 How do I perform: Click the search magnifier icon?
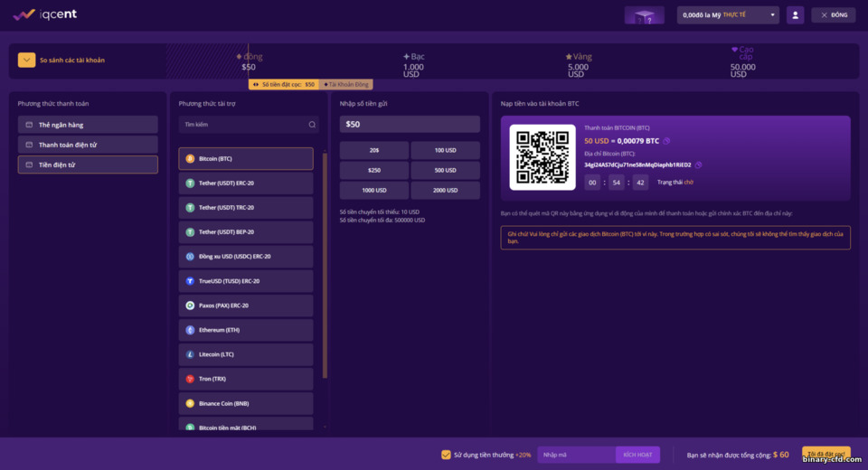(x=312, y=125)
